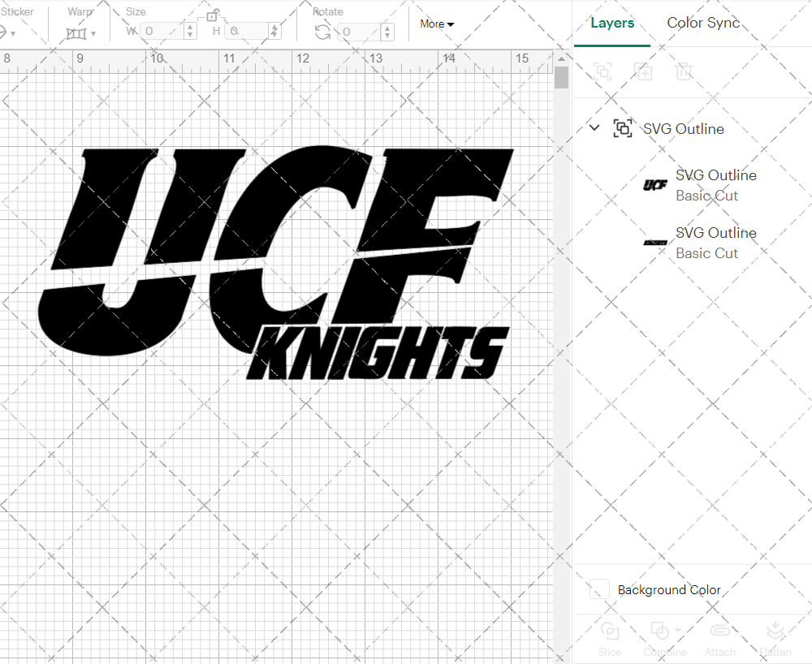This screenshot has height=664, width=812.
Task: Switch to the Color Sync tab
Action: coord(703,23)
